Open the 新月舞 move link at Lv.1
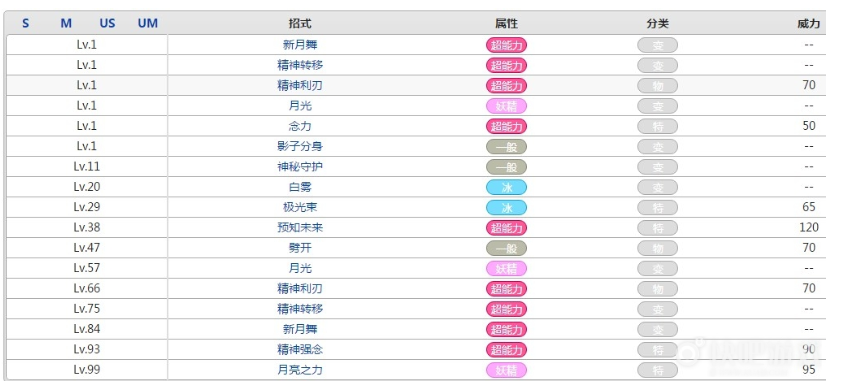Image resolution: width=856 pixels, height=391 pixels. point(300,45)
